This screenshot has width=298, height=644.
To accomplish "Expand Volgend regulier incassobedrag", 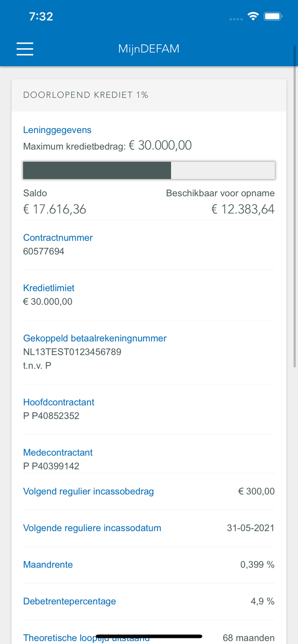I will (89, 491).
